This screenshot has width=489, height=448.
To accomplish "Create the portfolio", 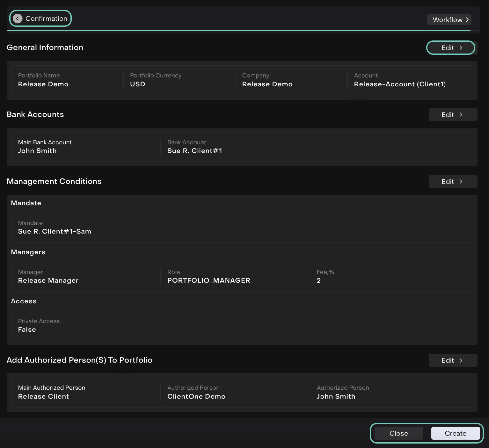I will (x=455, y=433).
